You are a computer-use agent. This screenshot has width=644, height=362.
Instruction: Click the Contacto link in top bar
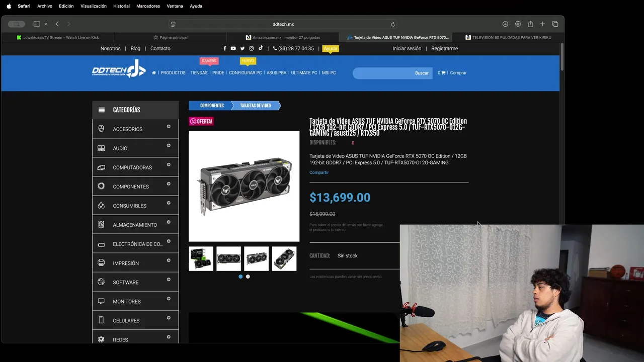coord(160,48)
